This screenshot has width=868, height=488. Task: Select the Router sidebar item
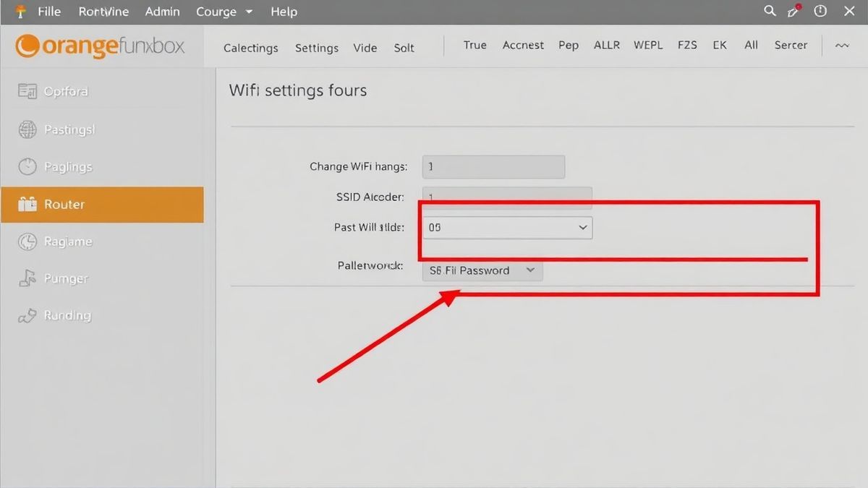click(102, 204)
